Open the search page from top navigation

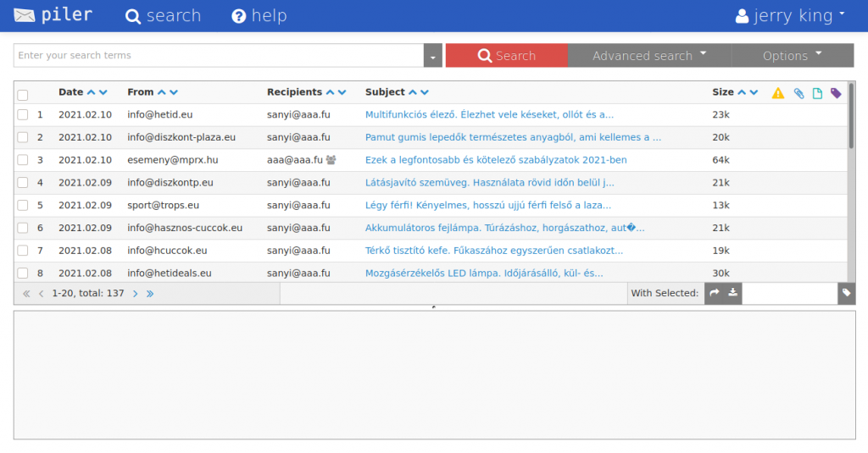point(164,15)
